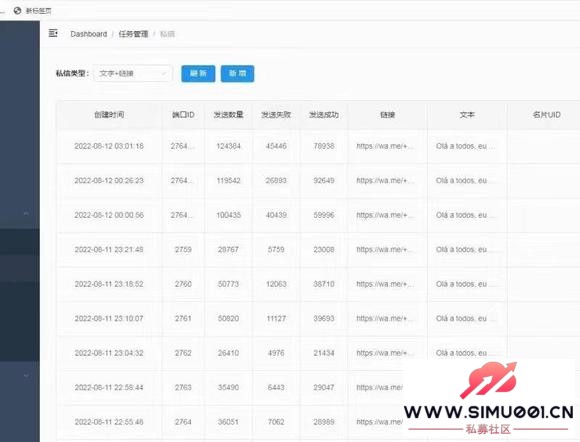Click the send count 124384 cell
The image size is (580, 442).
tap(228, 146)
